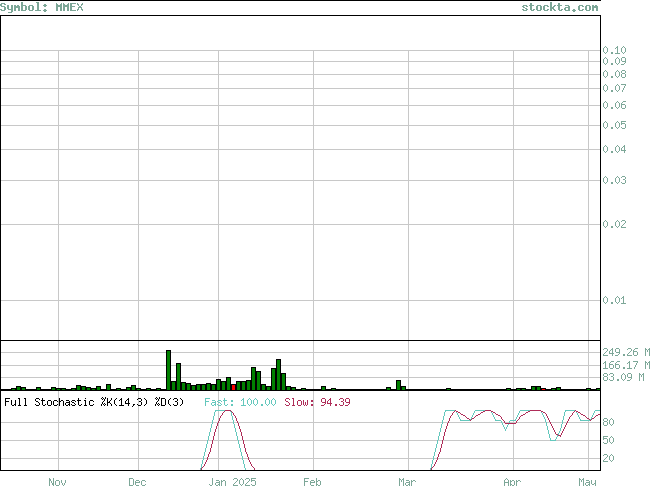Click the 0.02 price axis label
The height and width of the screenshot is (486, 655).
point(614,224)
